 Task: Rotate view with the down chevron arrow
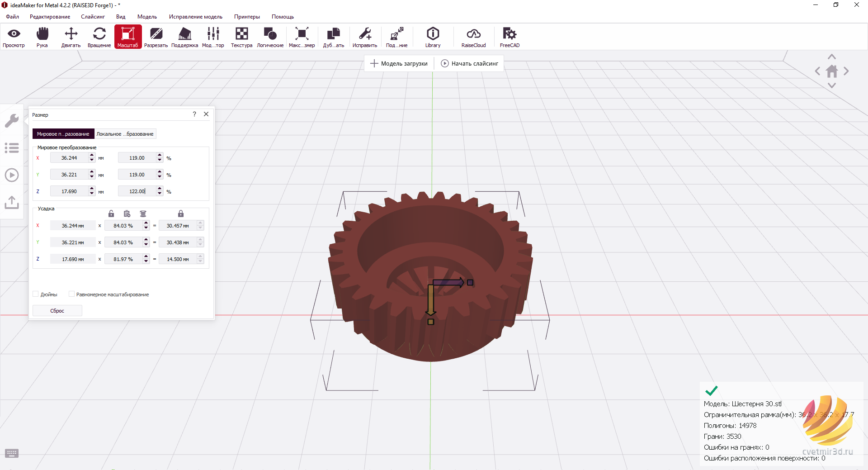coord(832,85)
